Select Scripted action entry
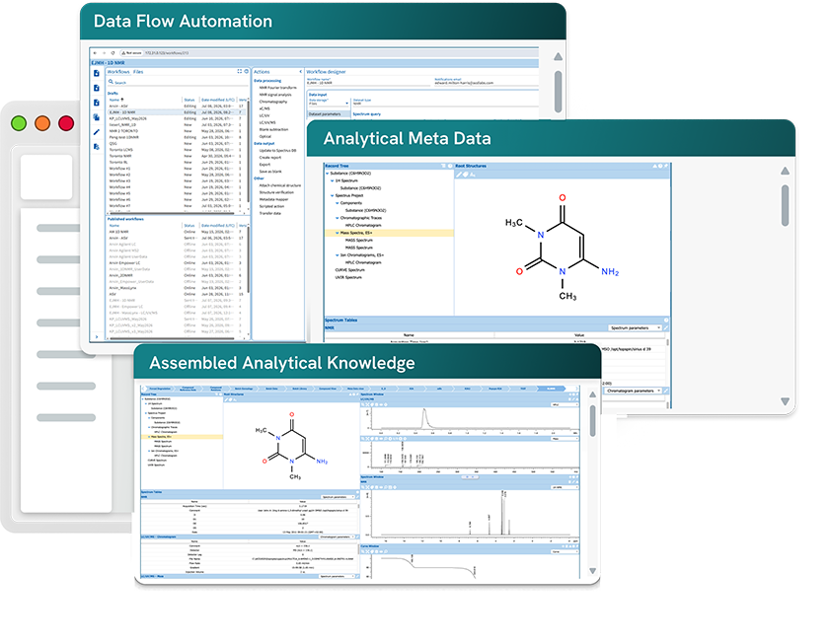831x644 pixels. pos(271,206)
